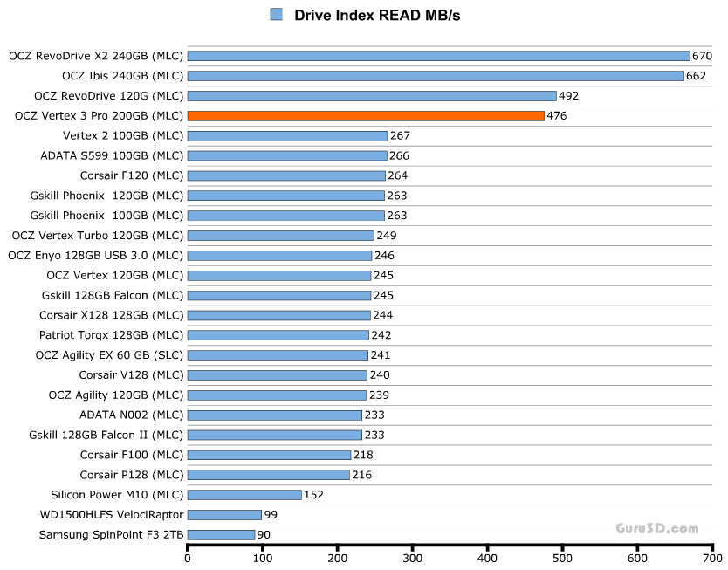Select the Corsair P128 bar

click(x=268, y=475)
